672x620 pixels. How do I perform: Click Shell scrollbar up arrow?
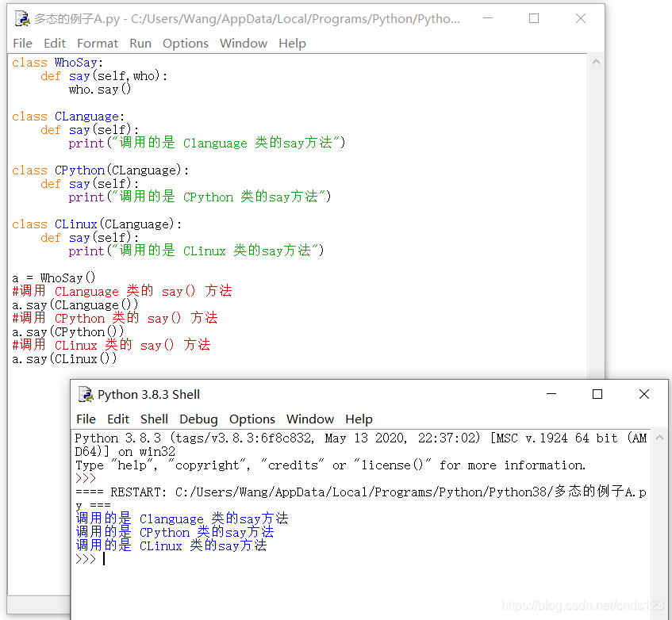[x=659, y=438]
